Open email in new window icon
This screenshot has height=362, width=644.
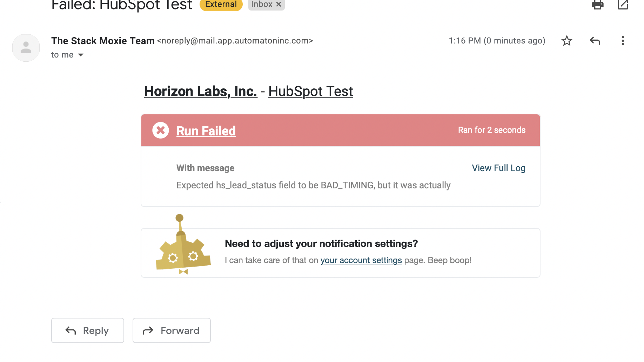click(x=623, y=5)
